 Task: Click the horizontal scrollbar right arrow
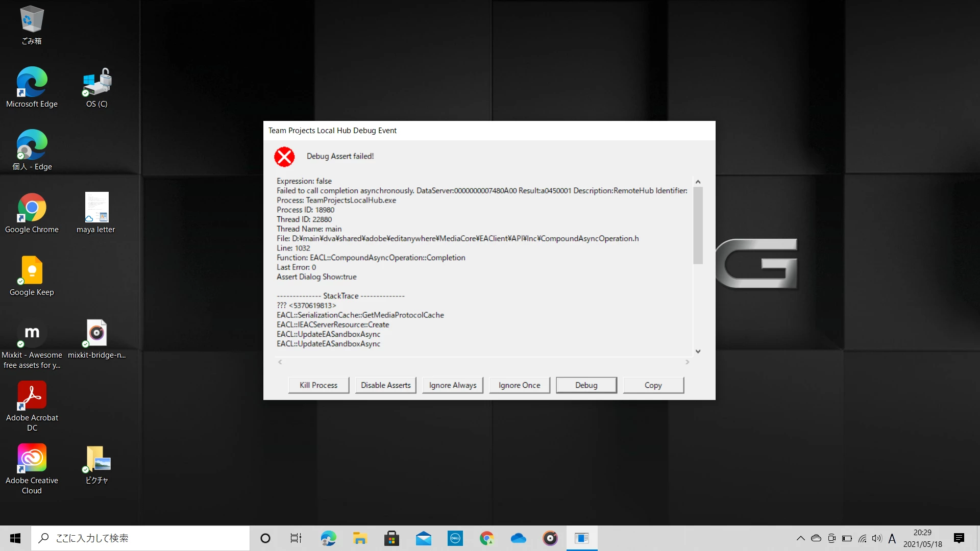(x=688, y=362)
